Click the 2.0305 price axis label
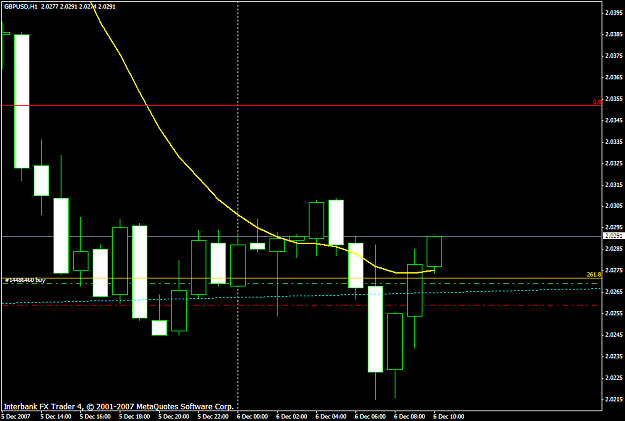Image resolution: width=625 pixels, height=421 pixels. 613,206
